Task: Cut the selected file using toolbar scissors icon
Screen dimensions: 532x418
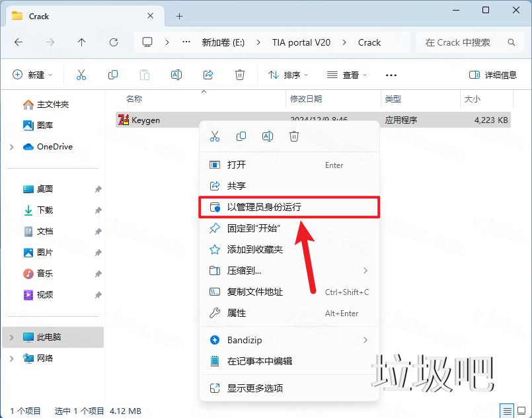Action: 81,75
